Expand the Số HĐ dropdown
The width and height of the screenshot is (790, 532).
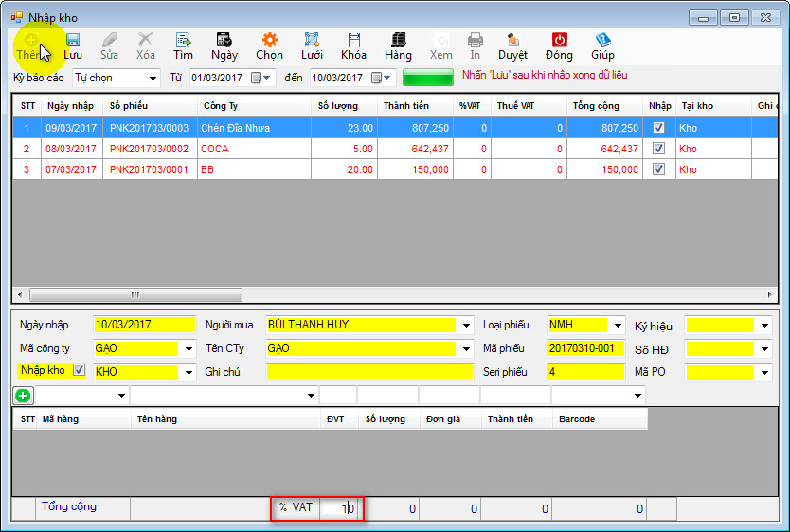764,348
